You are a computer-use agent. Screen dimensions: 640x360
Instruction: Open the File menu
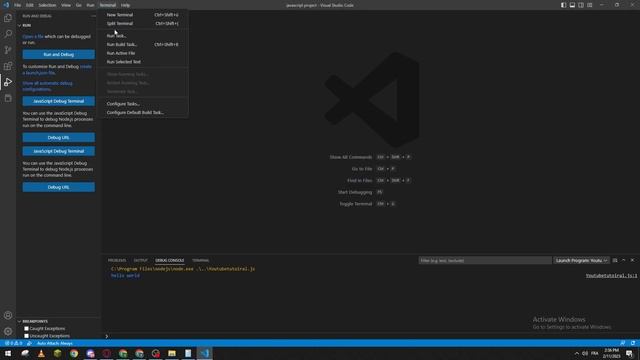click(x=18, y=5)
